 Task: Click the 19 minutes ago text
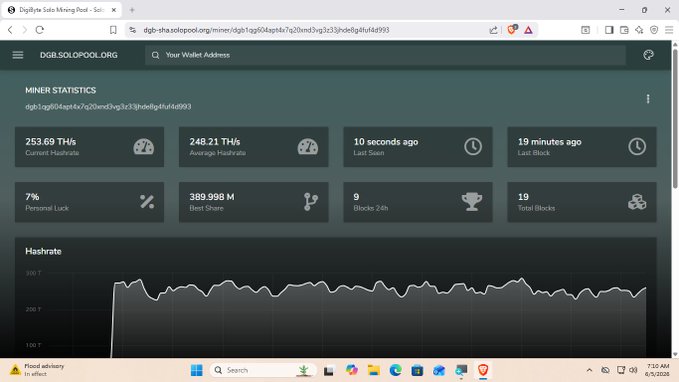tap(550, 142)
